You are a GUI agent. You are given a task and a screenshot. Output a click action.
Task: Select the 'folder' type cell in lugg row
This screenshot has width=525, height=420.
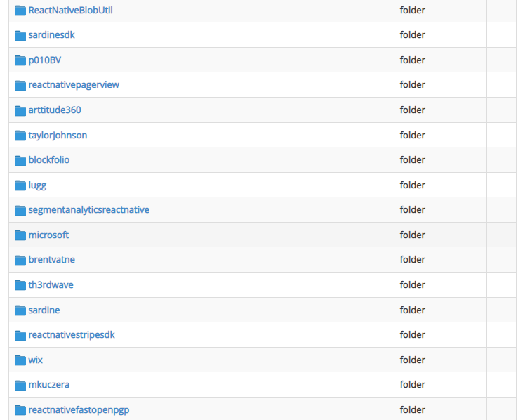pyautogui.click(x=440, y=185)
